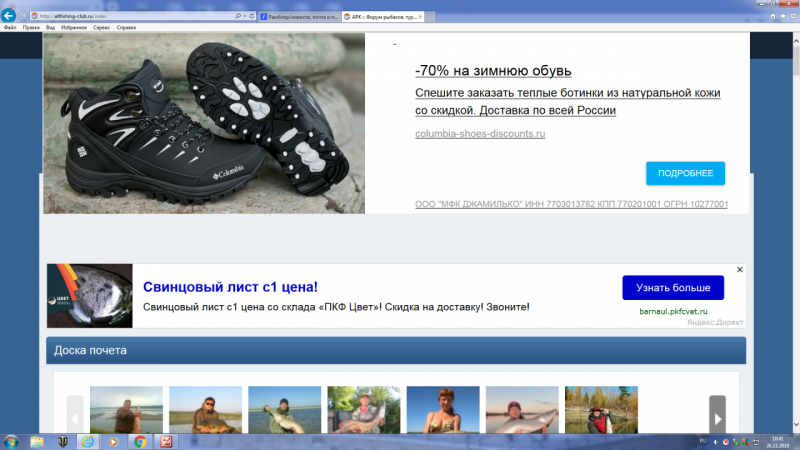Open sixth photo of angler at sunset
800x450 pixels.
522,410
